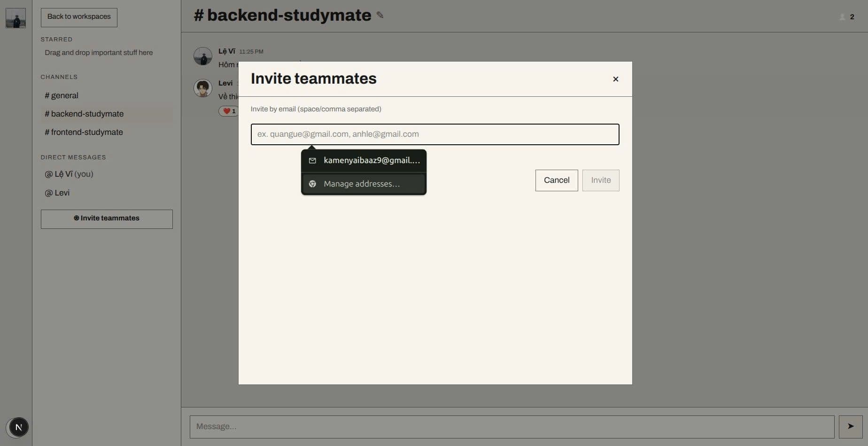Click the STARRED section header
This screenshot has width=868, height=446.
pyautogui.click(x=56, y=39)
